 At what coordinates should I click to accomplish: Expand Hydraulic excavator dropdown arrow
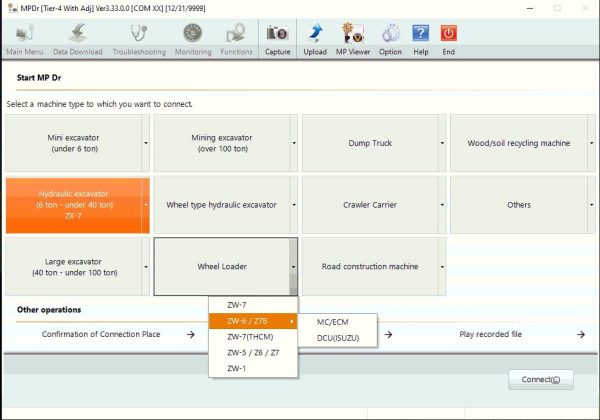(x=146, y=205)
